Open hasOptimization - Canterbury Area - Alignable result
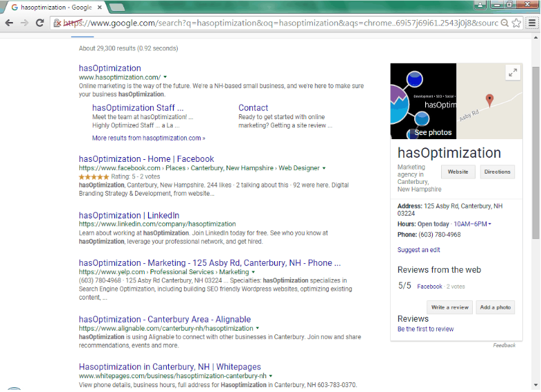Image resolution: width=541 pixels, height=392 pixels. click(165, 319)
